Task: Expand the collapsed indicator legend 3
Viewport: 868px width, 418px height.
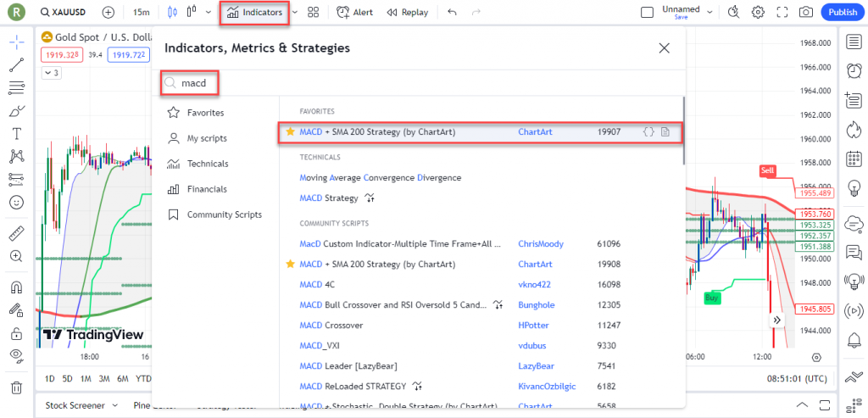Action: point(53,73)
